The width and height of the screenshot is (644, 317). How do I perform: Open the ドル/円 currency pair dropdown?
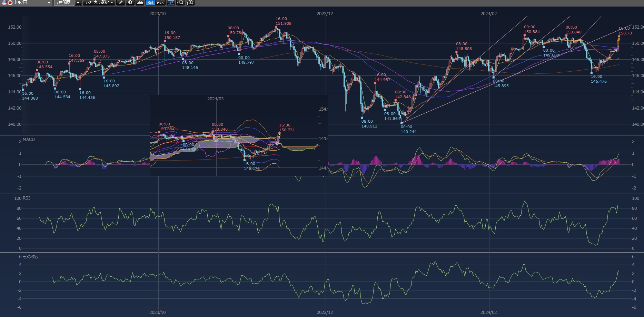[49, 3]
